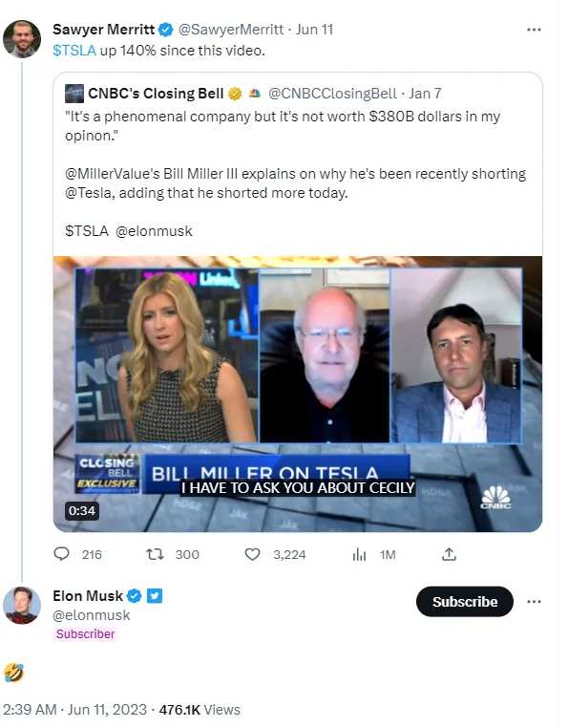Click the @CNBCClosingBell handle
Viewport: 568px width, 728px height.
332,94
